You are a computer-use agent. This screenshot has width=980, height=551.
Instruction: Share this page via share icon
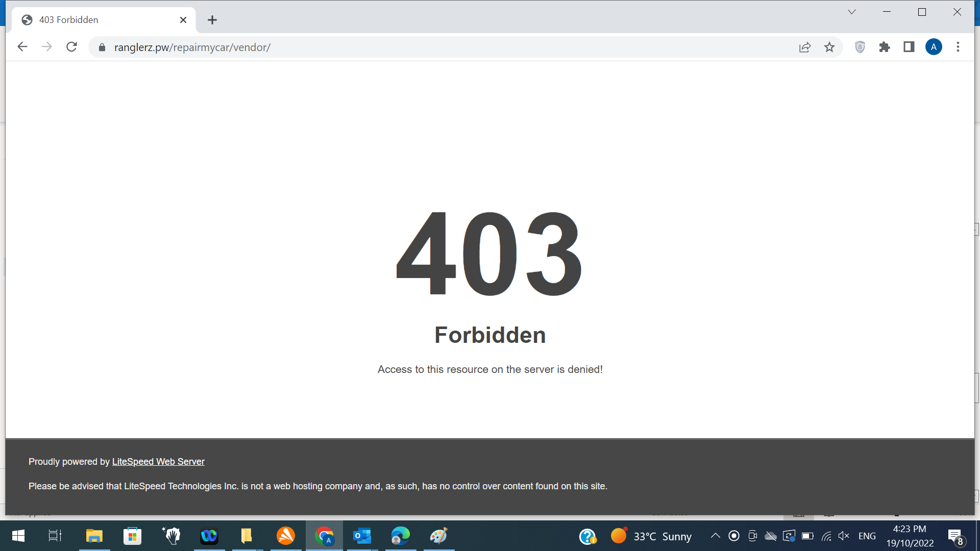click(x=805, y=47)
